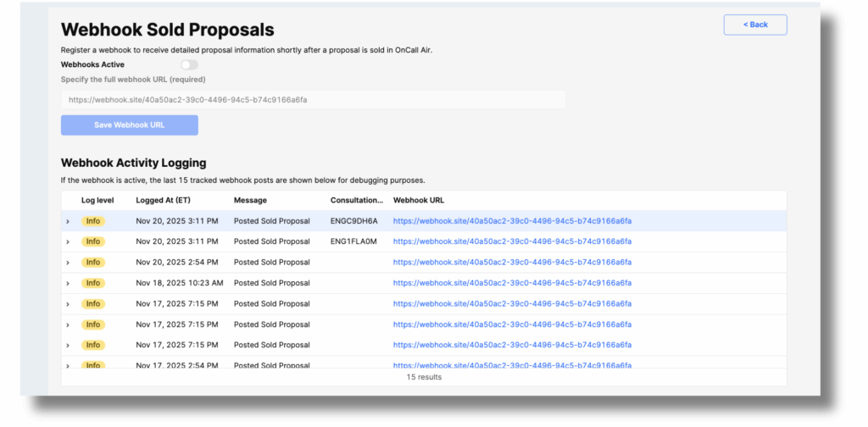Open the webhook URL link in the ENG1FLA0M row

coord(512,241)
